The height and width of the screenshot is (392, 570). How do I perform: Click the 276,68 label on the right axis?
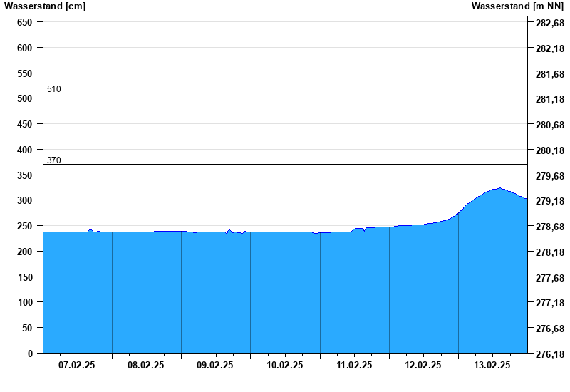click(550, 329)
